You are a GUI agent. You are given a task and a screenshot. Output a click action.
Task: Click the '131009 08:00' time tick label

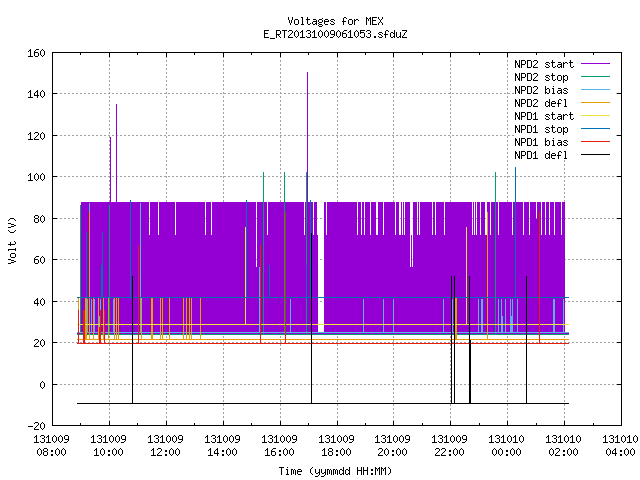pyautogui.click(x=51, y=446)
